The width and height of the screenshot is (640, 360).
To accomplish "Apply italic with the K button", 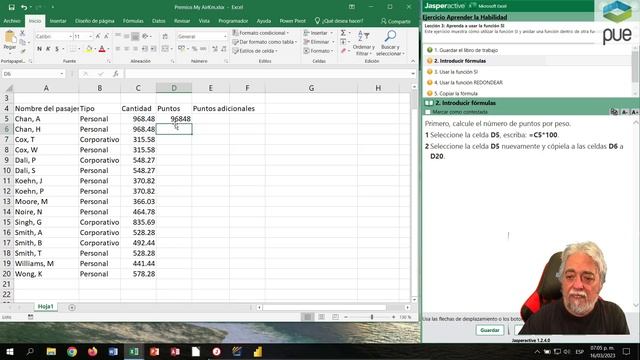I will tap(48, 49).
